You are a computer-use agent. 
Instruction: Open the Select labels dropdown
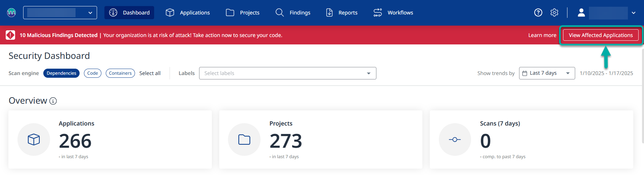click(287, 73)
